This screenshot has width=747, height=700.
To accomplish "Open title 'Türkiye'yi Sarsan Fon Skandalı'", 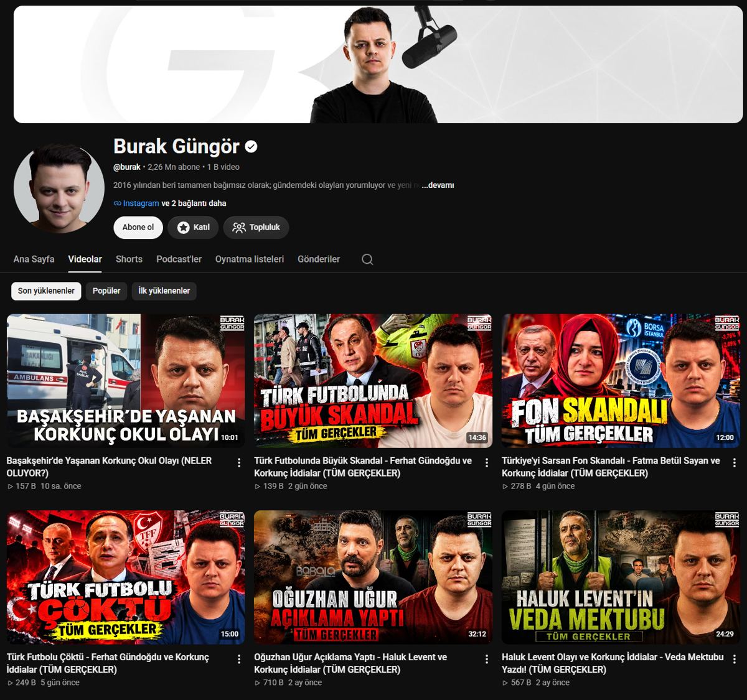I will coord(611,467).
